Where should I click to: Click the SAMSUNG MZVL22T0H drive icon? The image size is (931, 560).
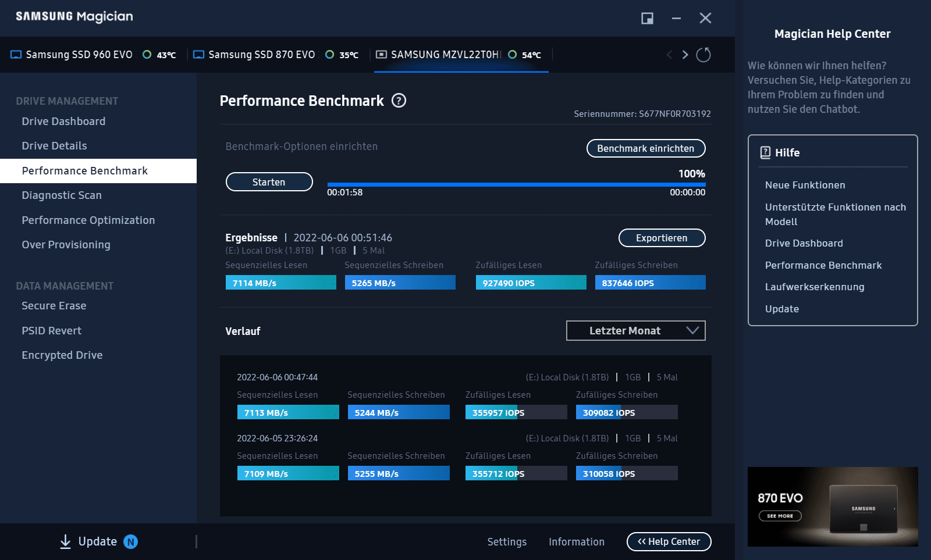tap(381, 55)
